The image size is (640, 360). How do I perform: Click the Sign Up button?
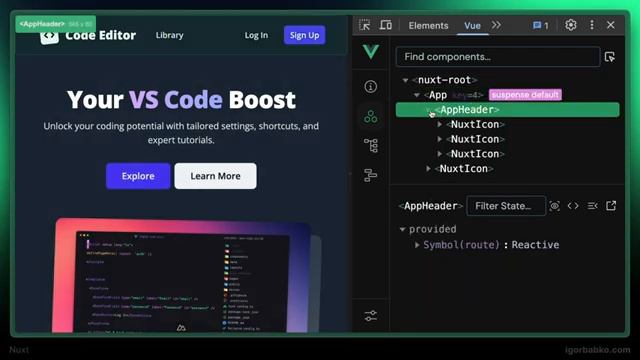click(x=304, y=35)
